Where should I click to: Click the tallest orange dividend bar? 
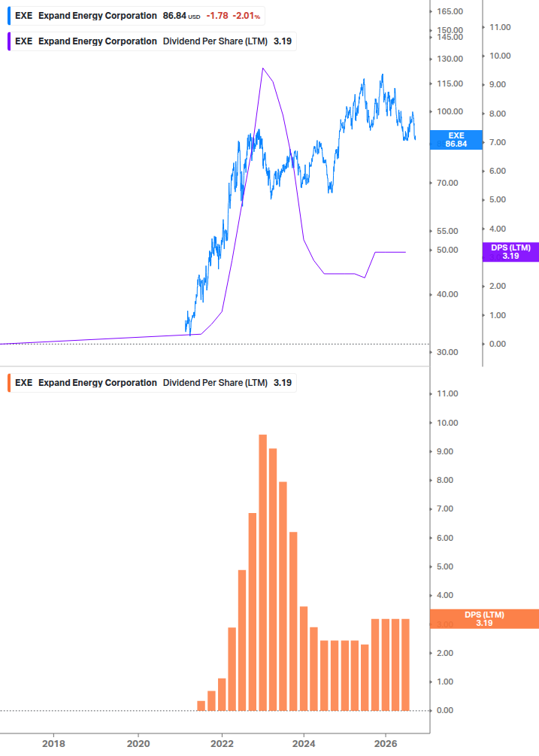click(x=262, y=572)
